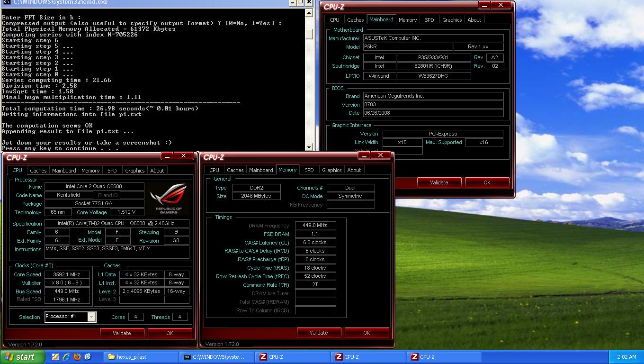Close the CPU-Z Mainboard window
The image size is (644, 364).
[501, 5]
